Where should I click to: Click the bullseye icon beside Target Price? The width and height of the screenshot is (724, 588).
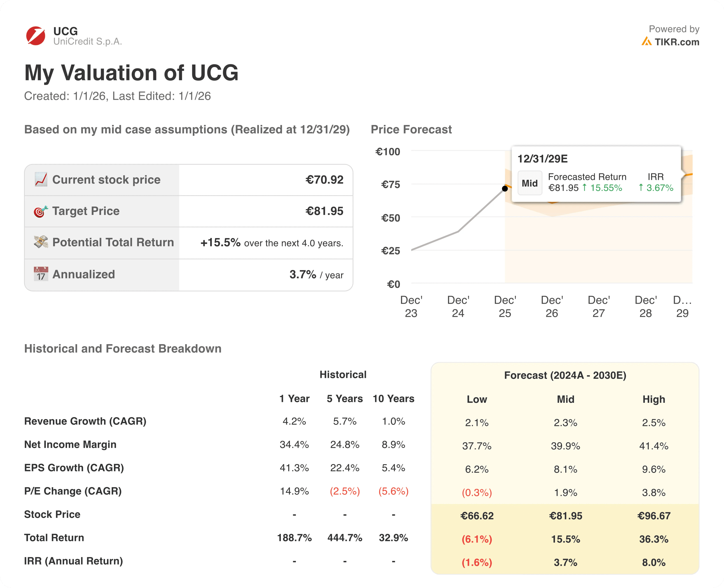(41, 211)
